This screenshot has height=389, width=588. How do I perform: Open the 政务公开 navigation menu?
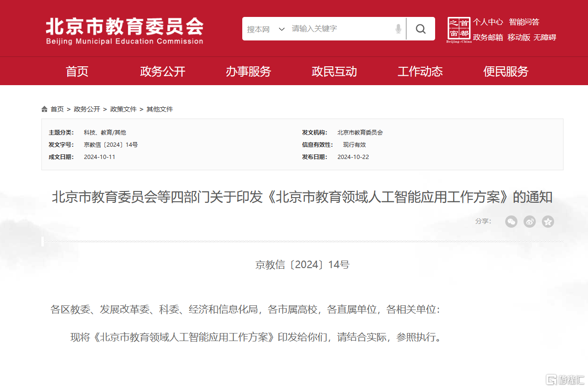[x=163, y=71]
